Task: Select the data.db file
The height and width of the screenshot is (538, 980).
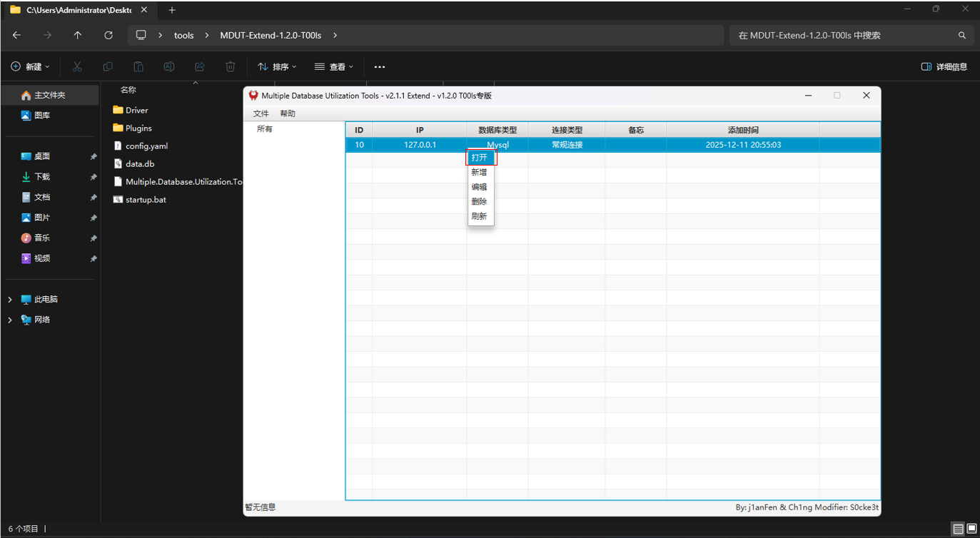Action: coord(133,163)
